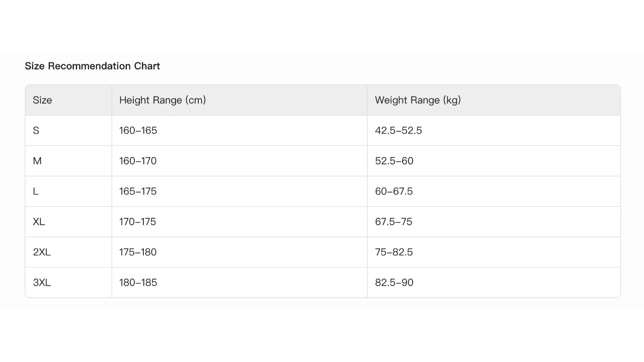Click the 160–165 height cell
644x362 pixels.
coord(138,131)
